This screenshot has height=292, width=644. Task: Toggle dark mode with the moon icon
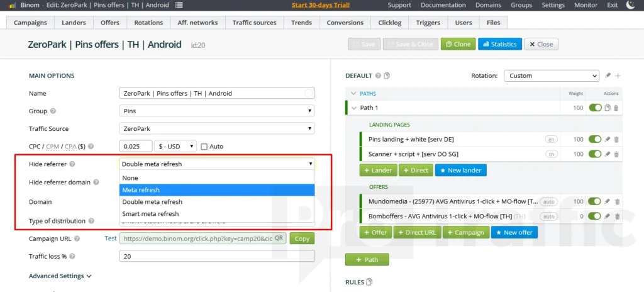[x=630, y=5]
